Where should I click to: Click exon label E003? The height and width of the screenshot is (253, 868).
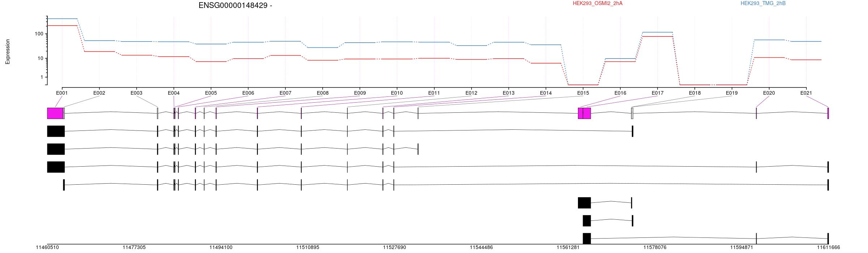click(136, 93)
